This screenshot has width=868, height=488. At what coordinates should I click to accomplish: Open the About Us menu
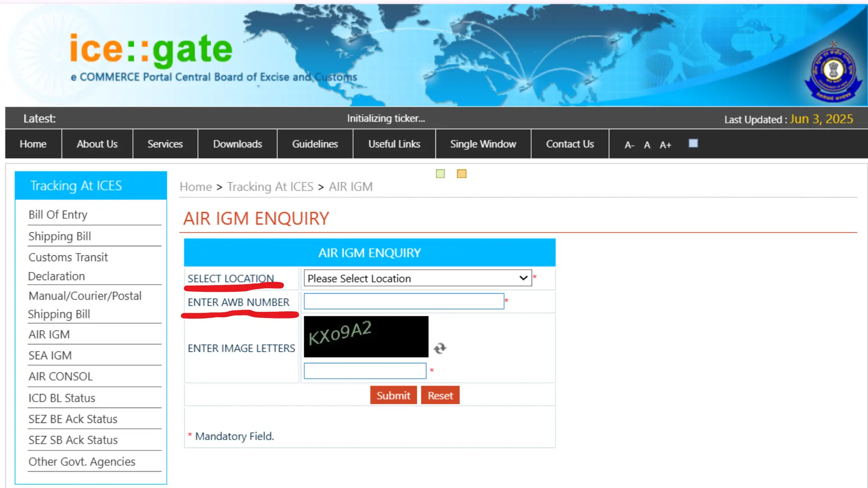click(x=97, y=144)
